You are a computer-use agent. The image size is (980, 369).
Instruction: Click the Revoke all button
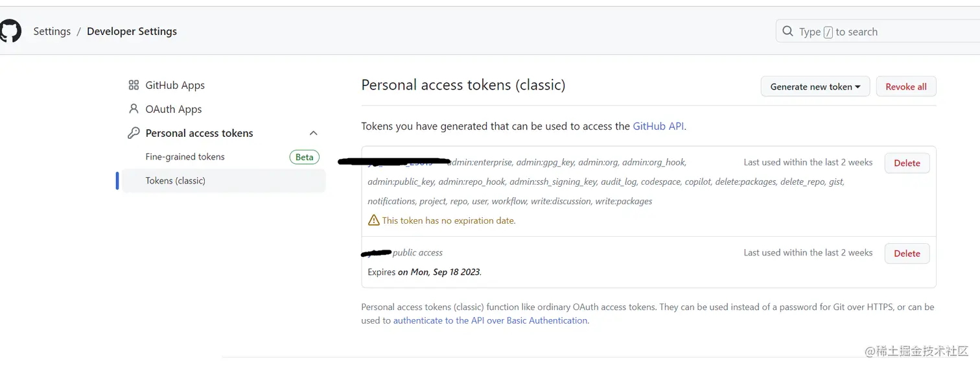pos(905,87)
